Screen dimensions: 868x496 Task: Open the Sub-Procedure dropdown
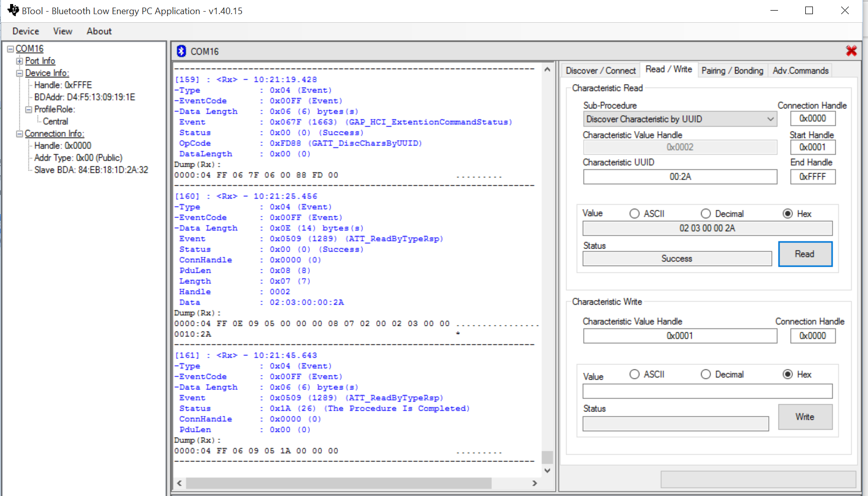click(680, 119)
